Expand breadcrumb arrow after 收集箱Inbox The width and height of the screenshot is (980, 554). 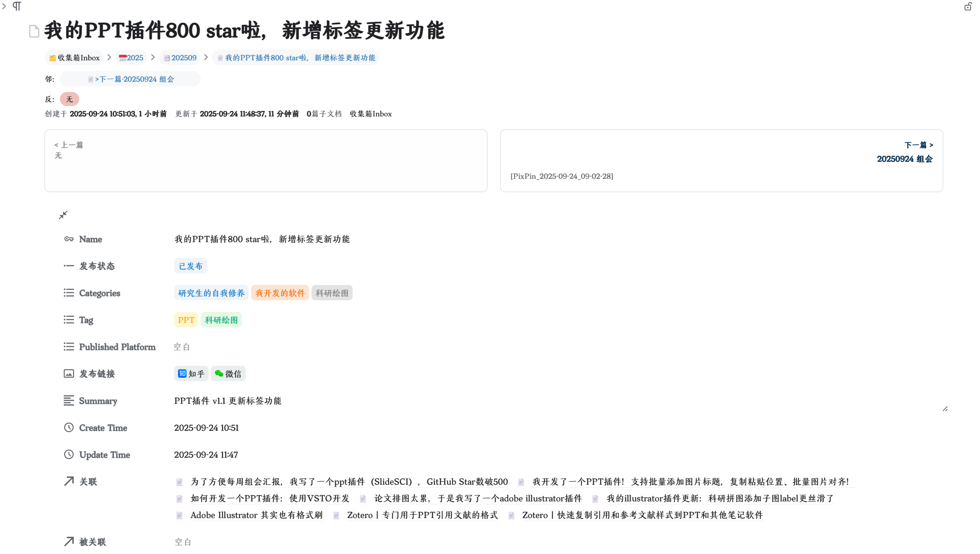[109, 57]
